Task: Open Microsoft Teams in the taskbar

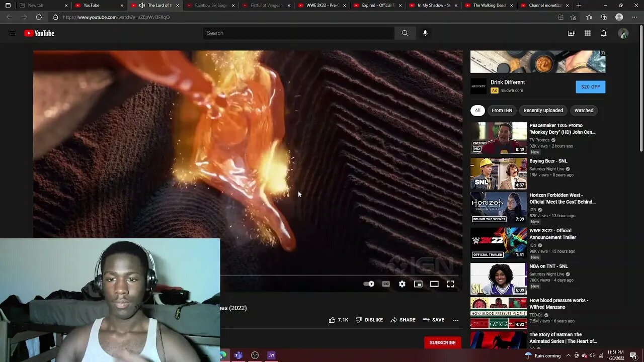Action: click(238, 355)
